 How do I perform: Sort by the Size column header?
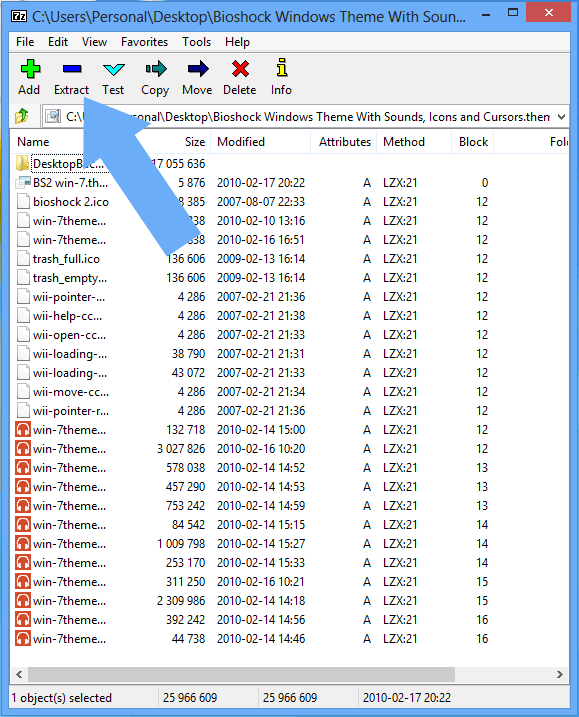[x=195, y=142]
